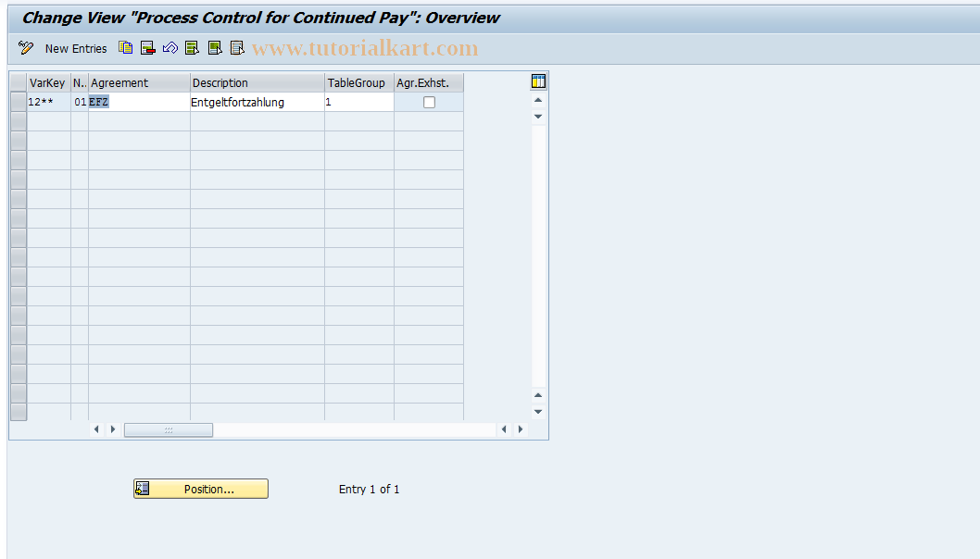Click the Undo Change toolbar icon
Viewport: 980px width, 559px height.
[x=170, y=48]
